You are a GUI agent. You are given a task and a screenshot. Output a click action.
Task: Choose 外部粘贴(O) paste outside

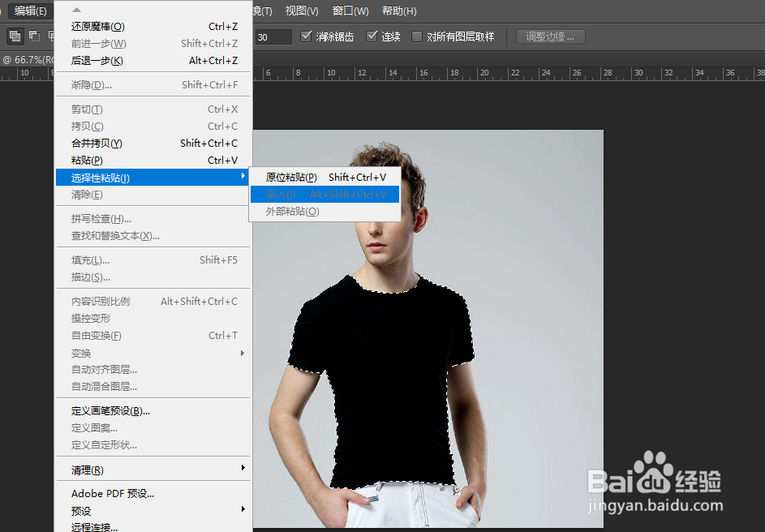[325, 212]
